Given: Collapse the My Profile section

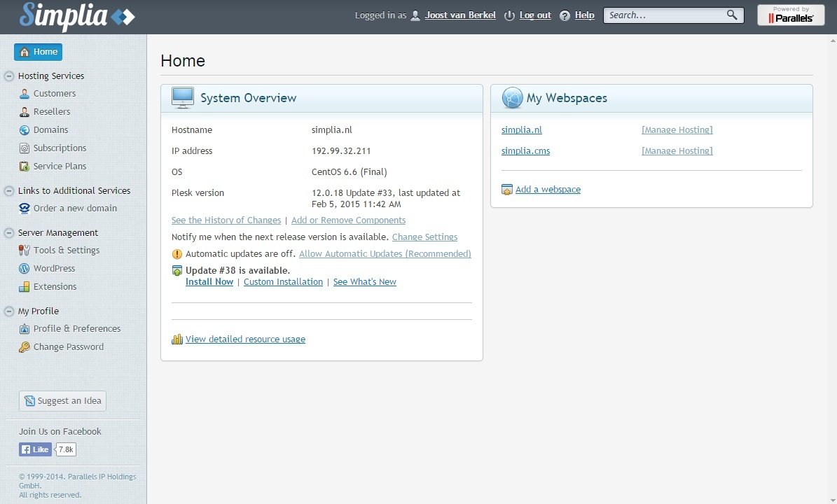Looking at the screenshot, I should [x=8, y=311].
